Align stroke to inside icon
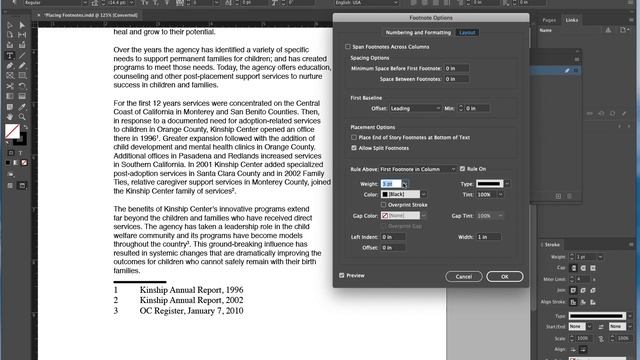The image size is (640, 360). click(583, 302)
